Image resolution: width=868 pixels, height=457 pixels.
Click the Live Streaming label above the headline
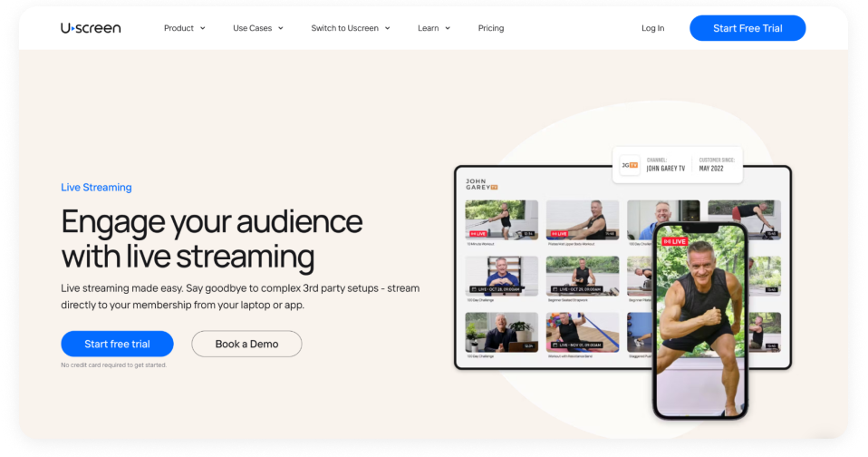point(96,188)
